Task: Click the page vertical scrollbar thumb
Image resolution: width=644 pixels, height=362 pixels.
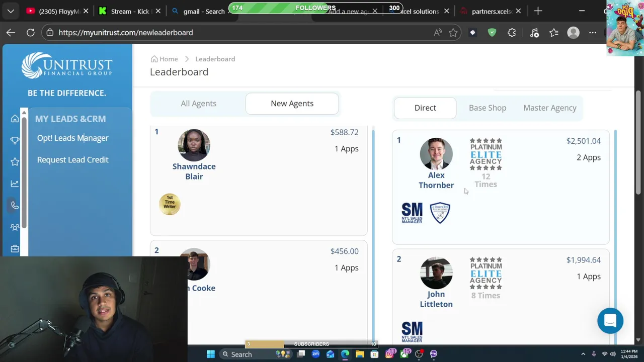Action: click(x=638, y=143)
